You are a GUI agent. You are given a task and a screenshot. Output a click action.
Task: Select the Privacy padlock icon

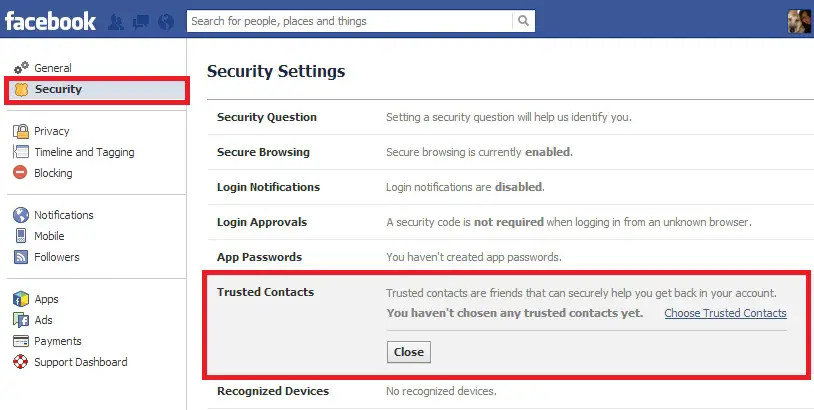click(21, 131)
